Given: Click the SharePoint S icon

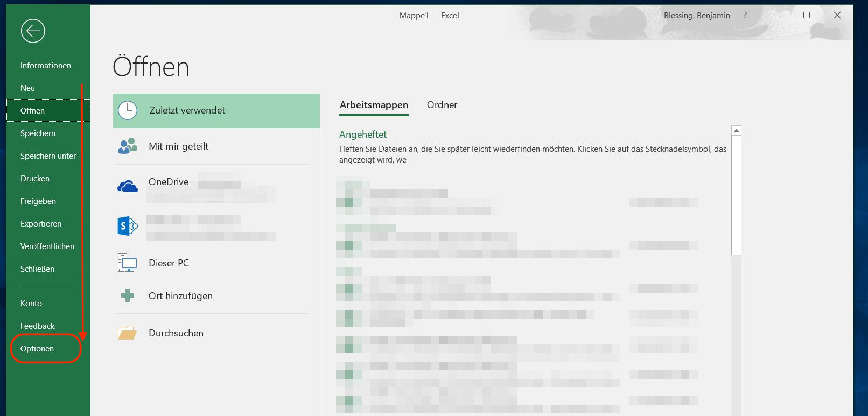Looking at the screenshot, I should 128,226.
